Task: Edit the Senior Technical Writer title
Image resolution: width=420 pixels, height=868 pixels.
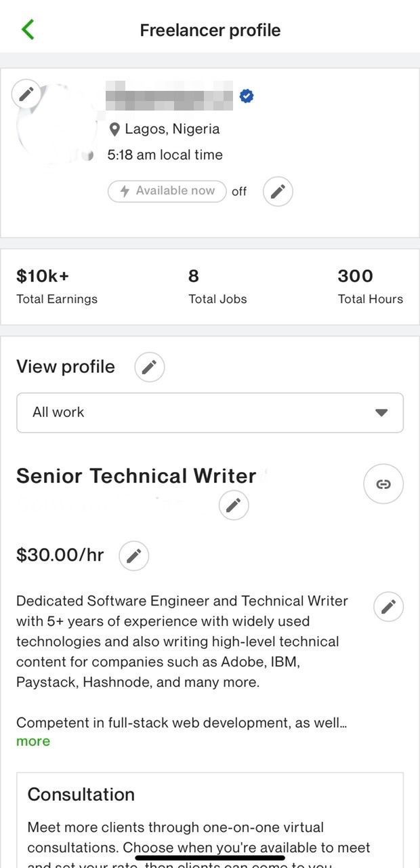Action: coord(234,505)
